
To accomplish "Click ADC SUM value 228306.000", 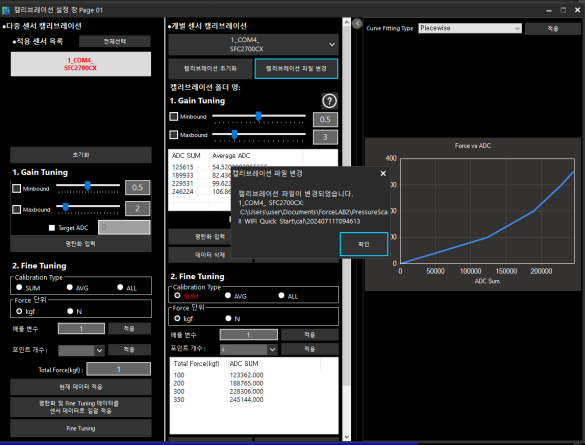I will coord(246,391).
